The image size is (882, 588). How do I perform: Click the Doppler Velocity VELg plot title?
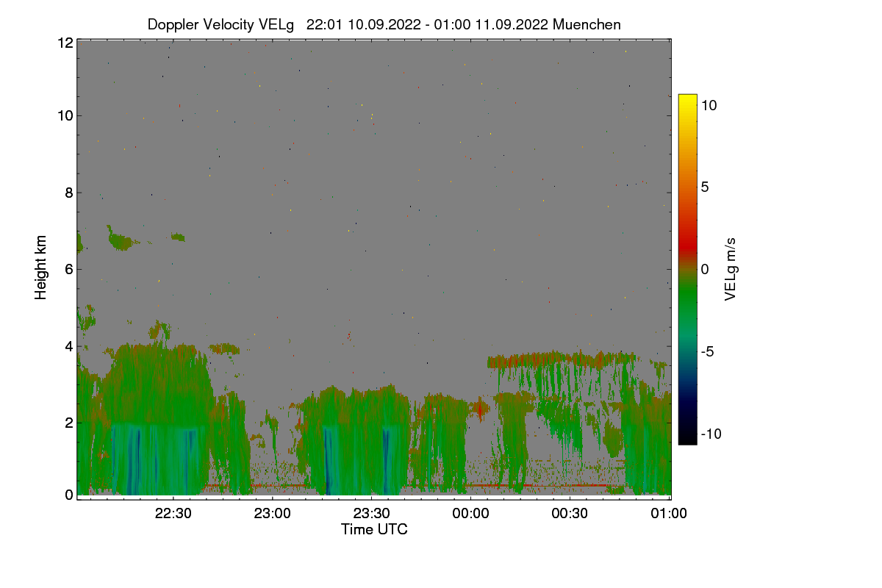(384, 24)
